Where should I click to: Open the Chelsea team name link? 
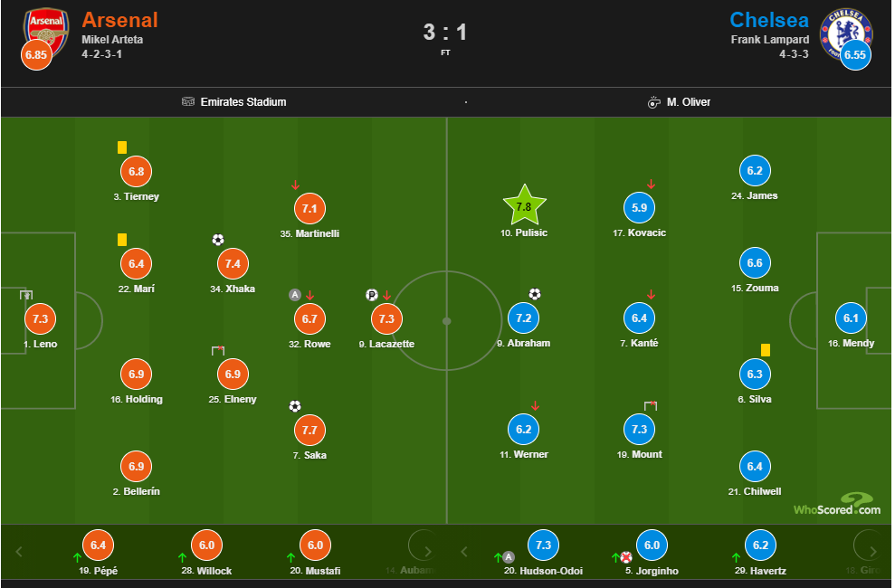(x=769, y=20)
